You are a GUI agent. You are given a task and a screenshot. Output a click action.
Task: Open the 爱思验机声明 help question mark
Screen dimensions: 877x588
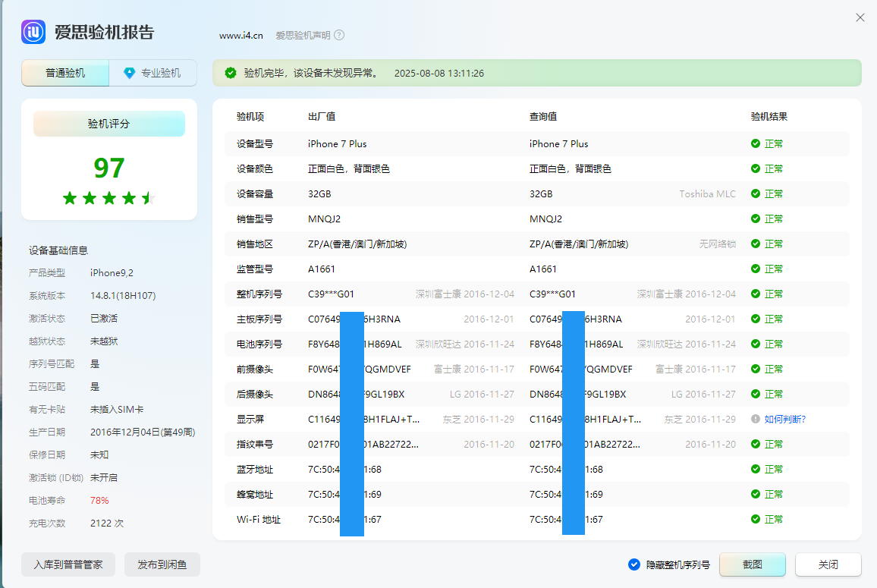pyautogui.click(x=339, y=35)
